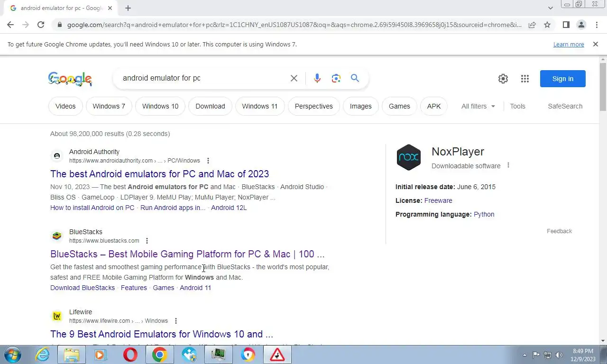Open the search Tools options
Image resolution: width=607 pixels, height=364 pixels.
tap(517, 106)
